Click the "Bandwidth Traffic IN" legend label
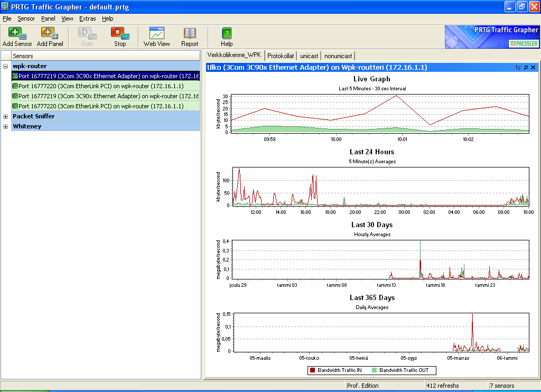Viewport: 541px width, 392px height. point(340,370)
